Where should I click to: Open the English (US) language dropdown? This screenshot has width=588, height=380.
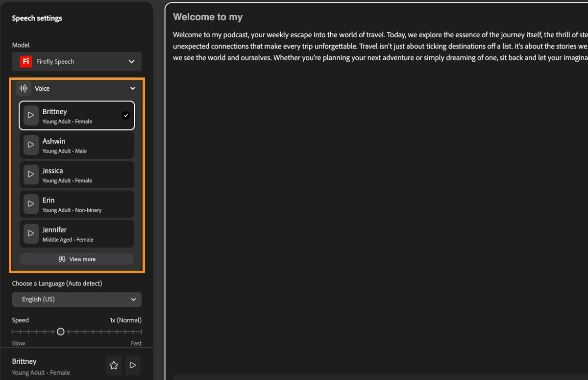[x=76, y=299]
